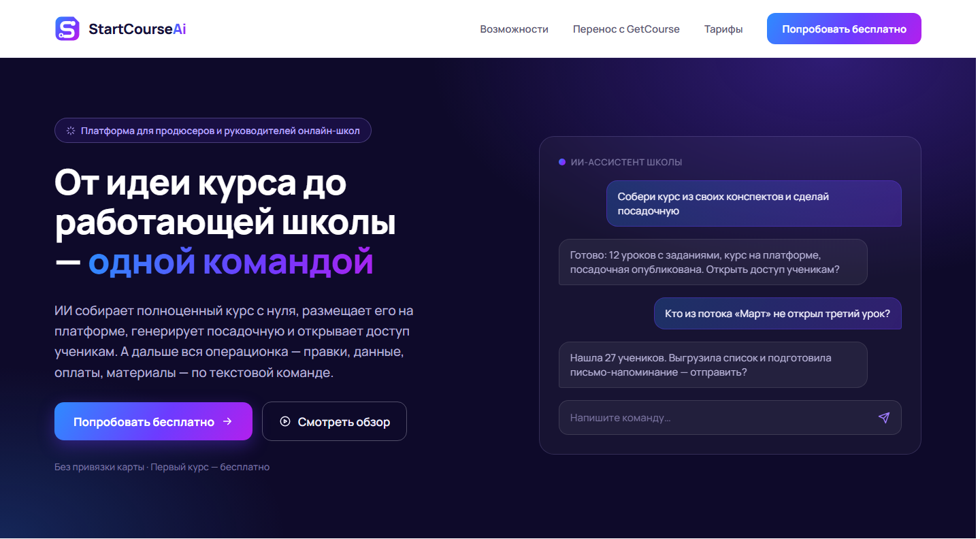Click the message about поток «Март»
The width and height of the screenshot is (980, 539).
[x=778, y=314]
